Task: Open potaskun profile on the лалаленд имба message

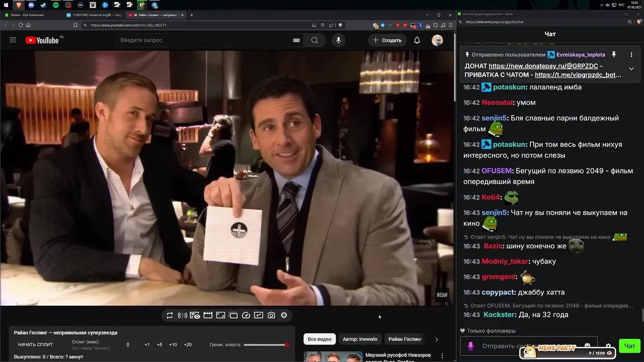Action: pos(509,87)
